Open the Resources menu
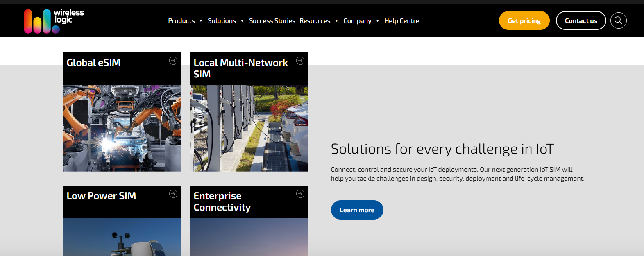Image resolution: width=644 pixels, height=256 pixels. (x=315, y=21)
